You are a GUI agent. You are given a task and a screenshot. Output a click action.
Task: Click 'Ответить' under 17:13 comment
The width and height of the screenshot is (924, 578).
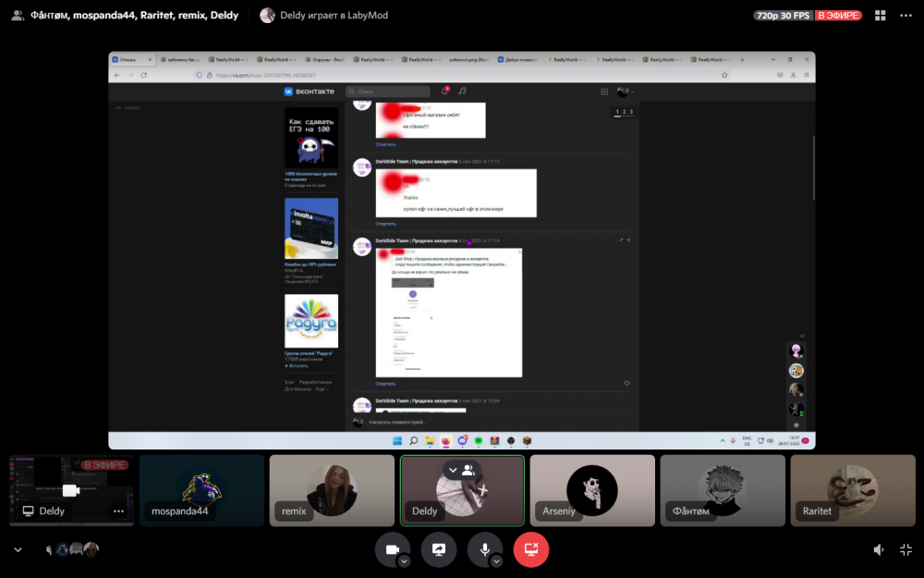[385, 224]
